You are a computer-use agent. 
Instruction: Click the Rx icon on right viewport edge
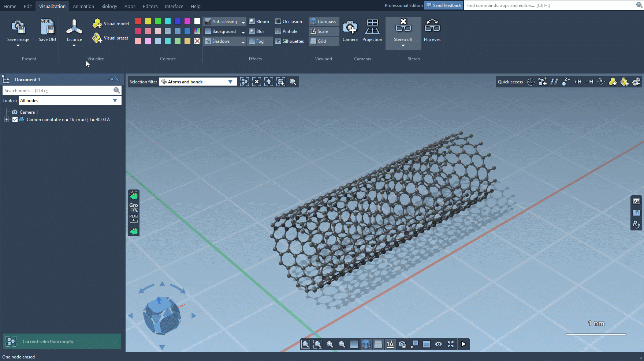(x=636, y=224)
